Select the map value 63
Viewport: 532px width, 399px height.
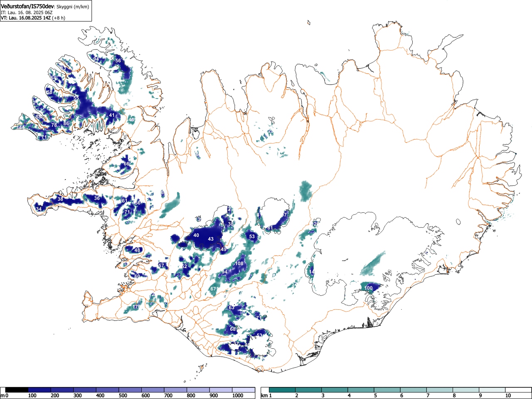(232, 307)
